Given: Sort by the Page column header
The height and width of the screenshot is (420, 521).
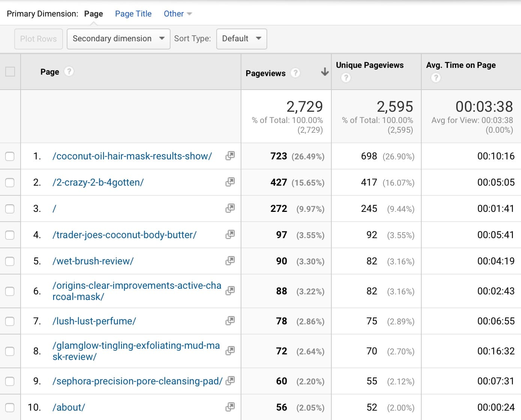Looking at the screenshot, I should pos(50,72).
